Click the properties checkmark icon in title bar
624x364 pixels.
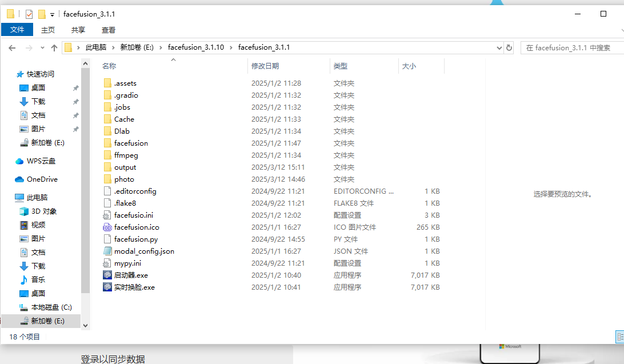click(x=29, y=14)
